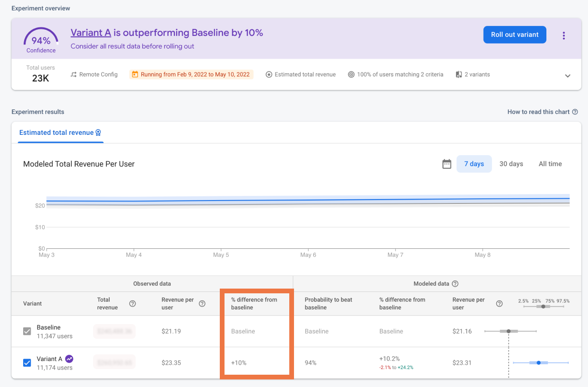The width and height of the screenshot is (588, 387).
Task: Click help icon beside modeled Revenue per user
Action: [x=499, y=304]
